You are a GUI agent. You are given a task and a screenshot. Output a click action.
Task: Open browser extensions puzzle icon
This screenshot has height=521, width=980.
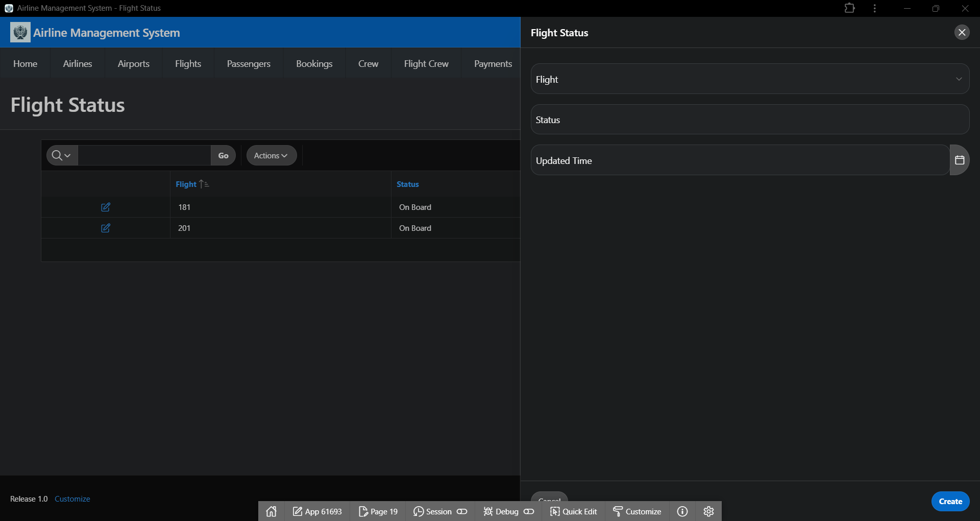click(x=850, y=8)
